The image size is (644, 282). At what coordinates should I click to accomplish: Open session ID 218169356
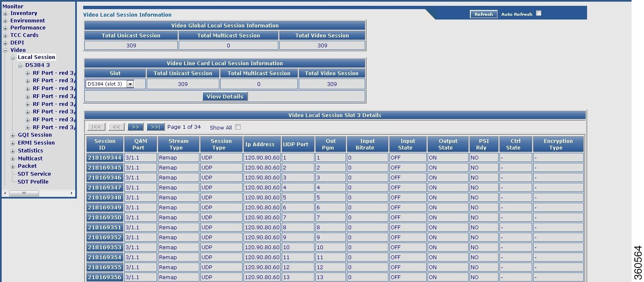point(105,277)
